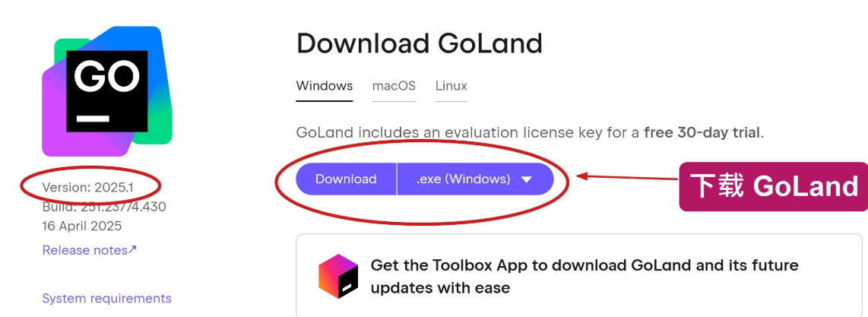This screenshot has height=317, width=868.
Task: Open the System requirements link
Action: click(x=107, y=298)
